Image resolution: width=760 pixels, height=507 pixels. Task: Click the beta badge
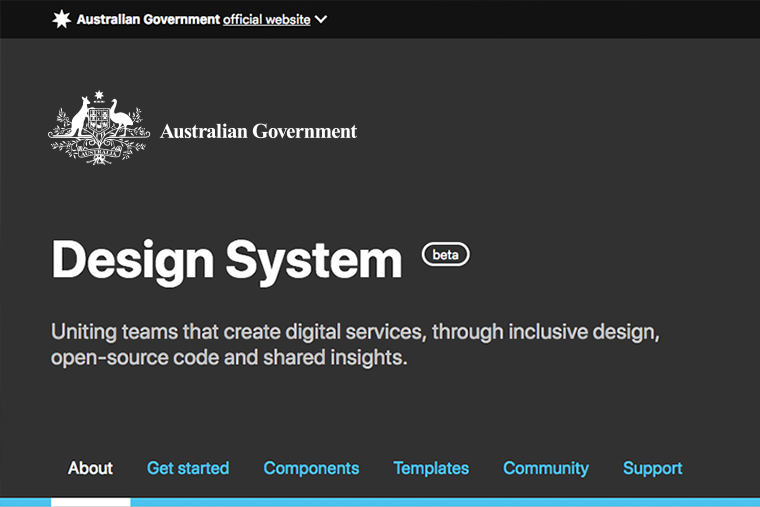tap(445, 254)
